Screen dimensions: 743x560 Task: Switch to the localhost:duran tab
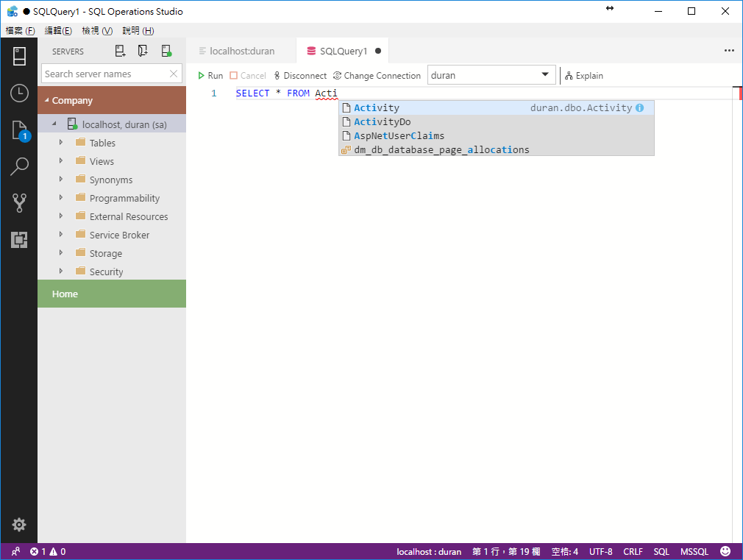click(242, 51)
